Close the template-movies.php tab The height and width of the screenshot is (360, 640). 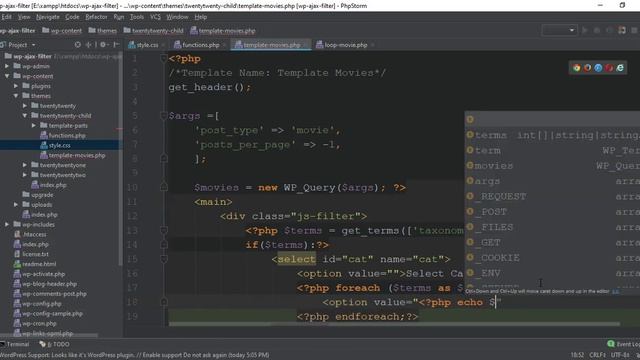click(306, 45)
